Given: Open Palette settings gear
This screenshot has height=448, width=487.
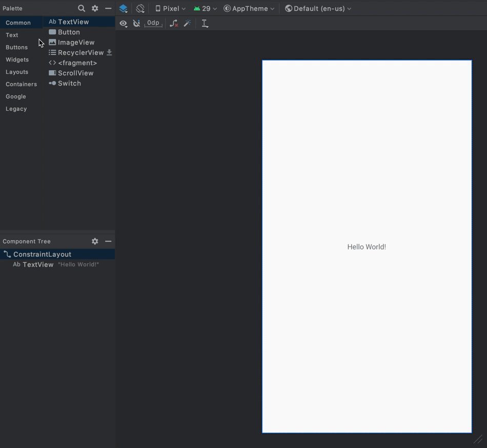Looking at the screenshot, I should coord(95,8).
